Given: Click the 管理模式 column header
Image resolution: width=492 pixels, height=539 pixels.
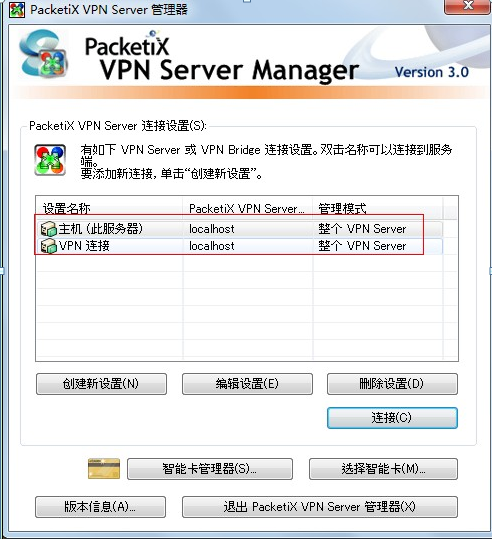Looking at the screenshot, I should (x=378, y=208).
